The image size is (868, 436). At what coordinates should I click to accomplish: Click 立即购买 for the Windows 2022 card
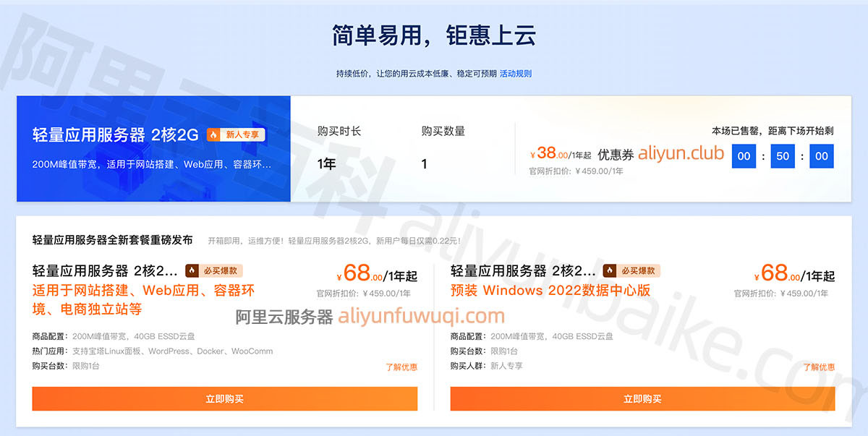(642, 398)
